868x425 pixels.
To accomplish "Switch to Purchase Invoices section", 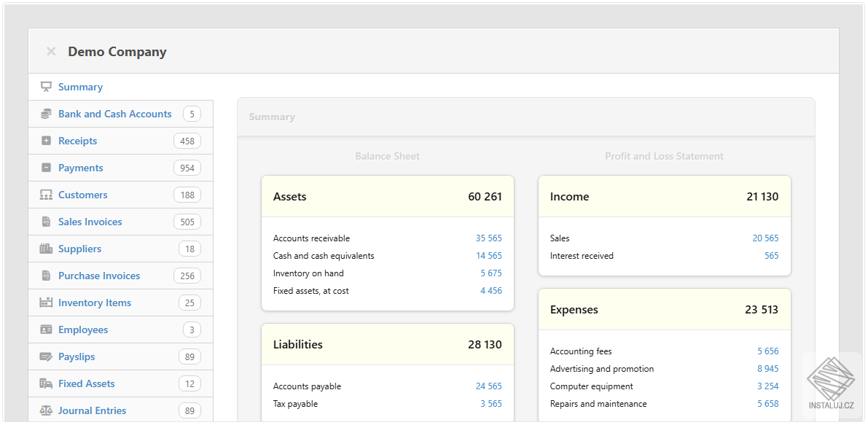I will [x=98, y=276].
